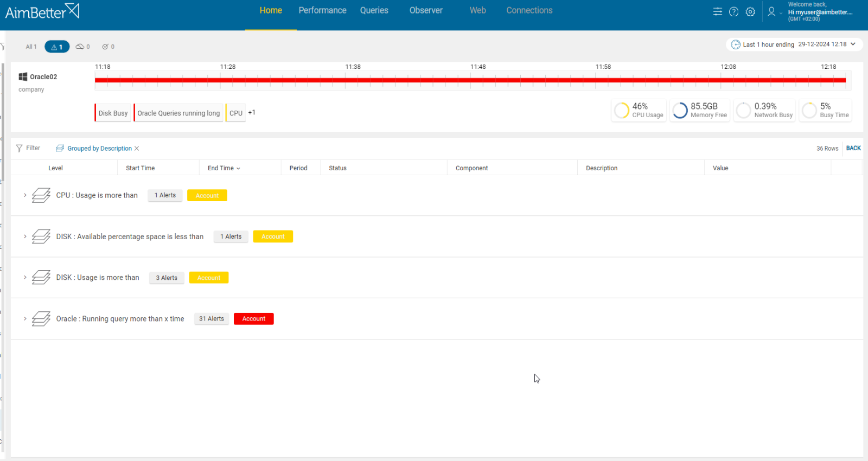This screenshot has width=868, height=461.
Task: Open the Observer tab
Action: (x=426, y=10)
